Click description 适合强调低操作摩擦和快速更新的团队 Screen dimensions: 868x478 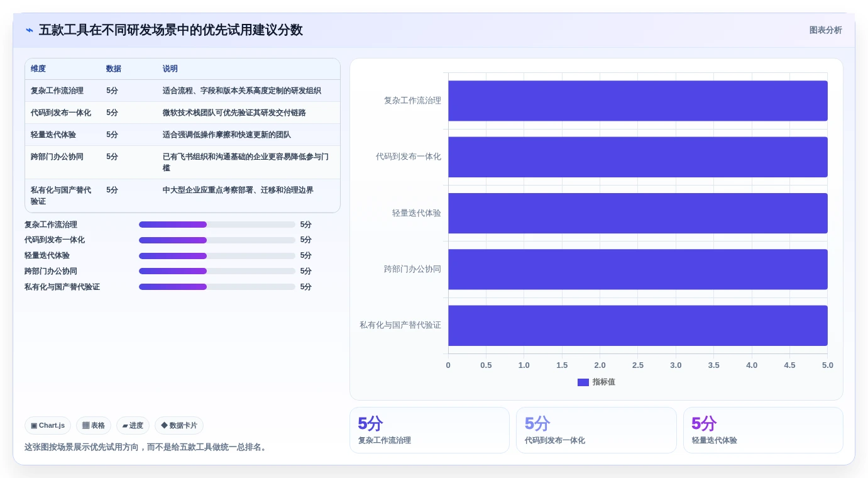point(227,135)
